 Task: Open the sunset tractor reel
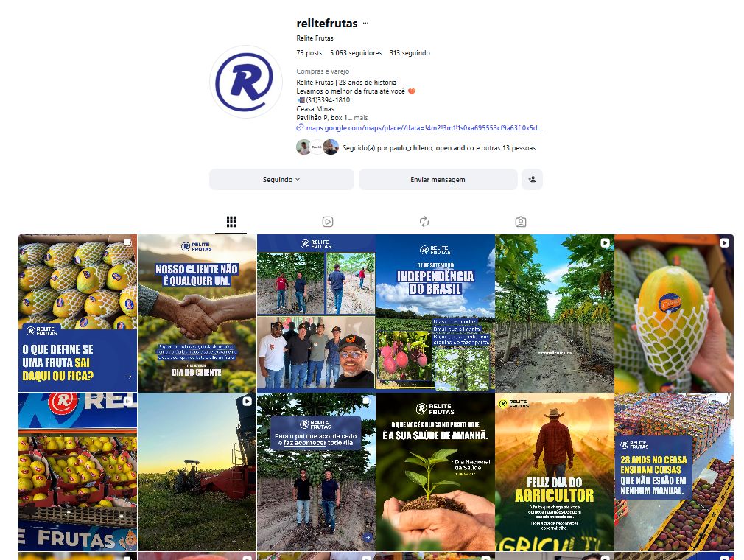[x=197, y=472]
